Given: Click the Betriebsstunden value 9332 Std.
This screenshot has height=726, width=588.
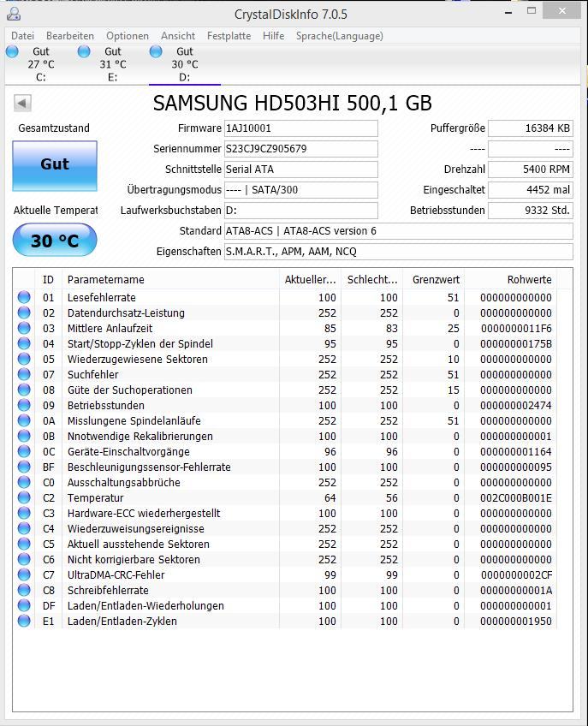Looking at the screenshot, I should coord(531,211).
